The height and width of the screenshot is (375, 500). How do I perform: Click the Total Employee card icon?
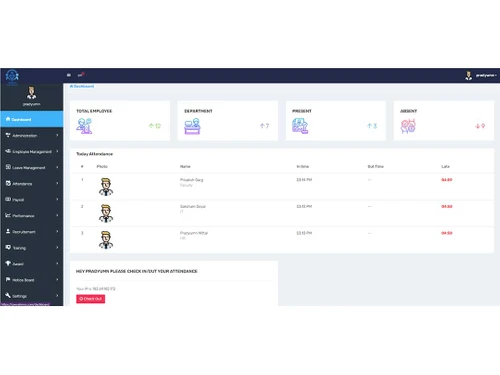coord(84,126)
